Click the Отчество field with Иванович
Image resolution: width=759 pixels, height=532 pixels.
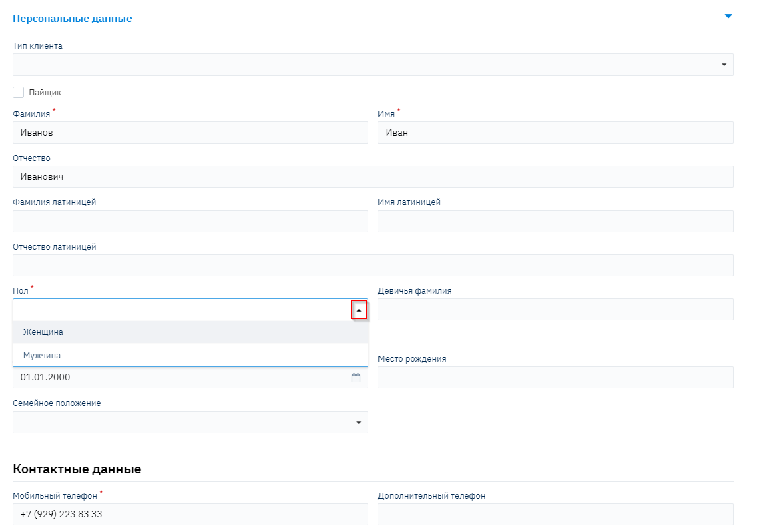point(372,177)
